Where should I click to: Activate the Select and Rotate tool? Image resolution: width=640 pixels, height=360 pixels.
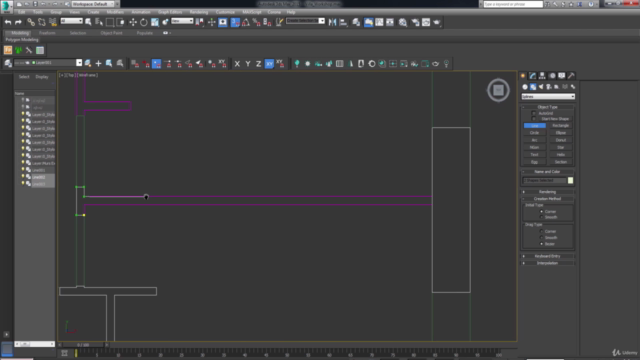144,22
